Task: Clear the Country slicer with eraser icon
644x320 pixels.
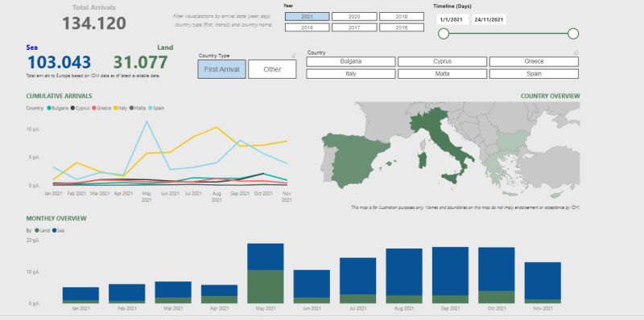Action: (576, 52)
